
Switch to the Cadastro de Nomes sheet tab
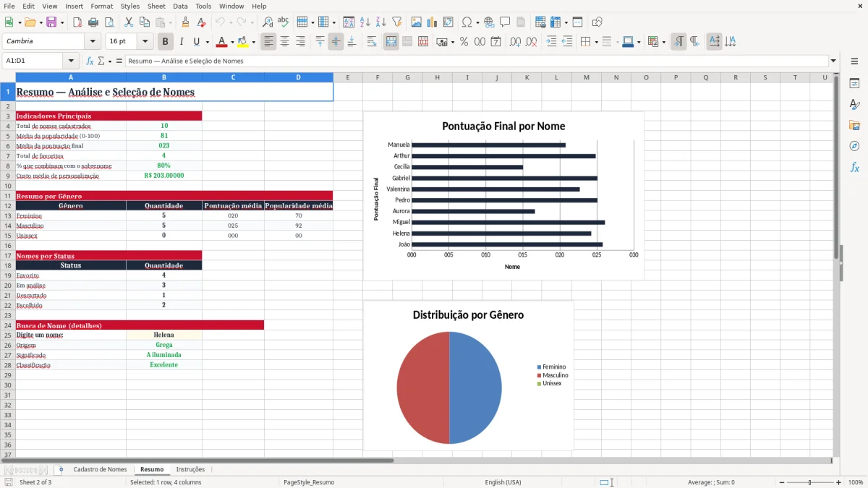[100, 469]
